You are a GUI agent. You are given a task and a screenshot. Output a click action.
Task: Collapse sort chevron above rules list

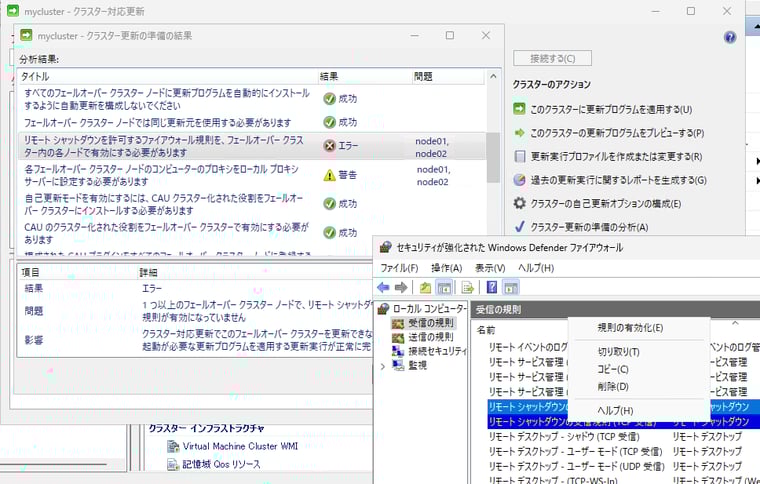point(735,323)
